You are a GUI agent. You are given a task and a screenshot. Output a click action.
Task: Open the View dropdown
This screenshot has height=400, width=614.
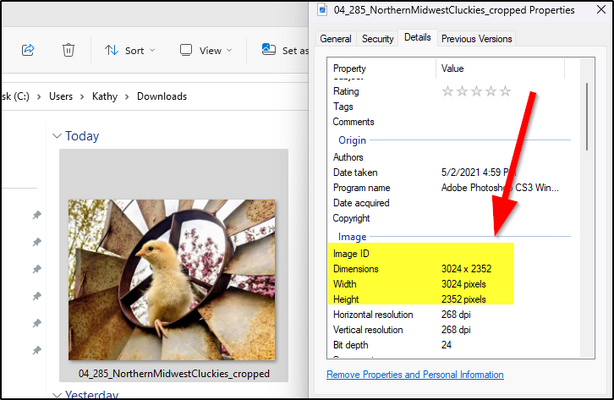(206, 50)
